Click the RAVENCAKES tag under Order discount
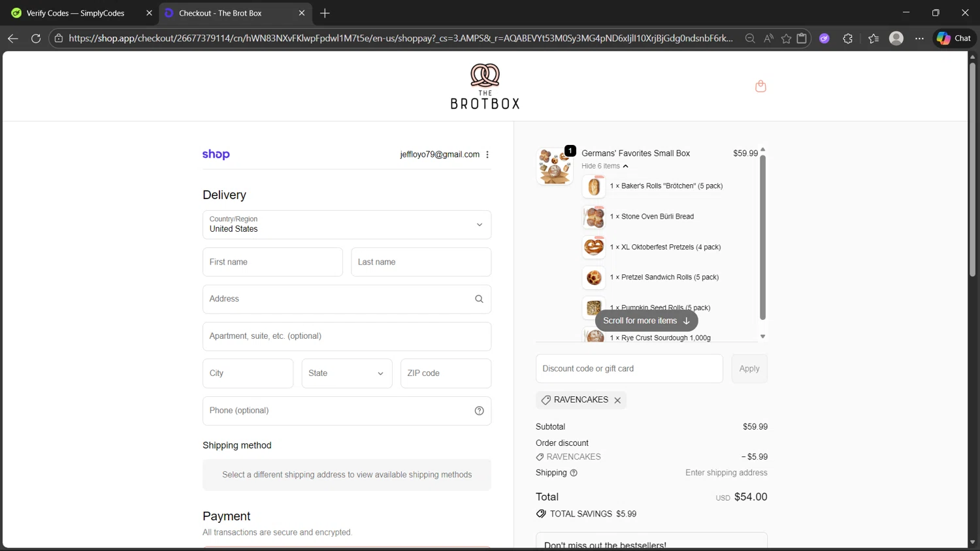980x551 pixels. (568, 457)
